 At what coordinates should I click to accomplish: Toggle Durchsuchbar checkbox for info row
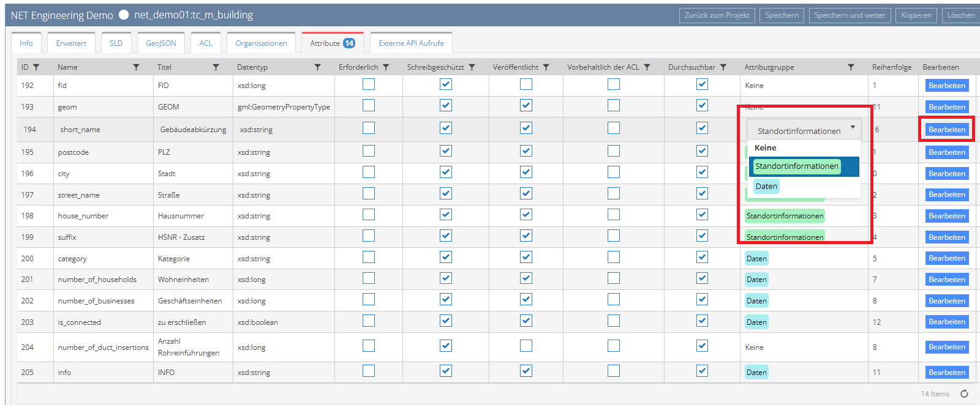(702, 371)
